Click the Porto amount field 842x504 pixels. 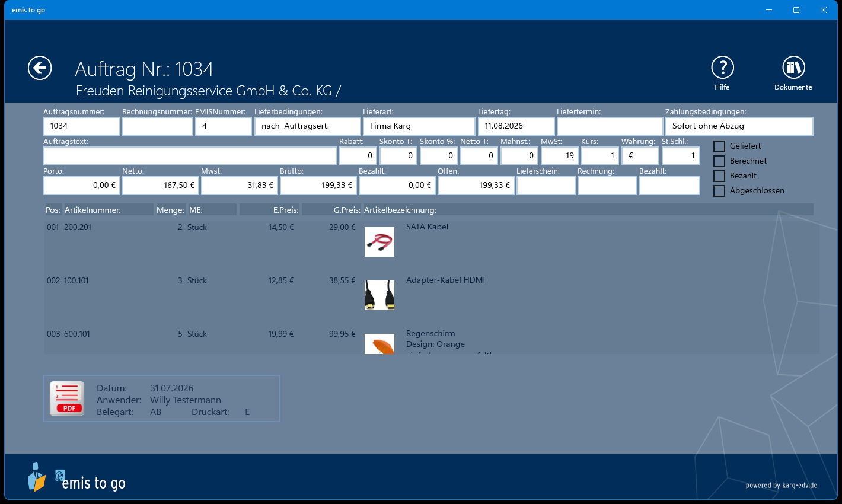pos(82,186)
